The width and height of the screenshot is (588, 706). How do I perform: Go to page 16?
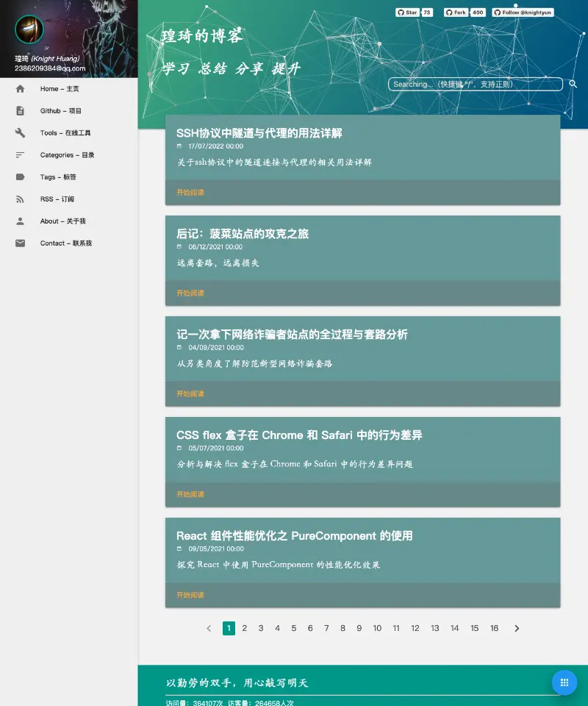pyautogui.click(x=495, y=628)
